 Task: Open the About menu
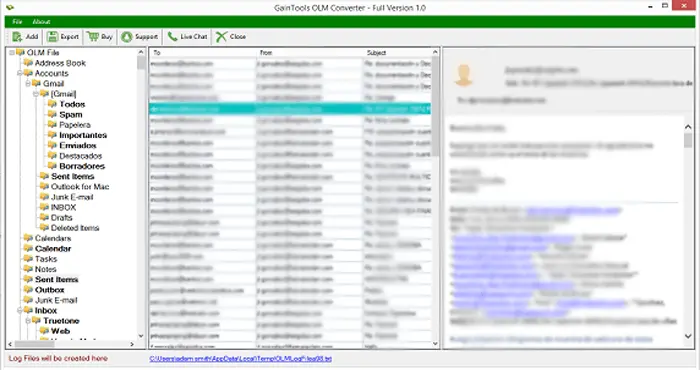click(x=41, y=21)
